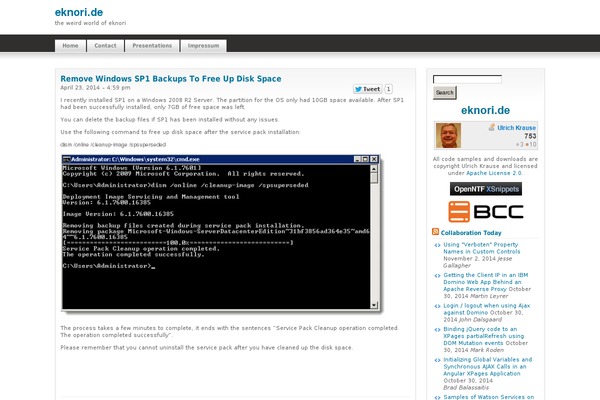
Task: Open the Collaboration Today heading link
Action: tap(471, 233)
